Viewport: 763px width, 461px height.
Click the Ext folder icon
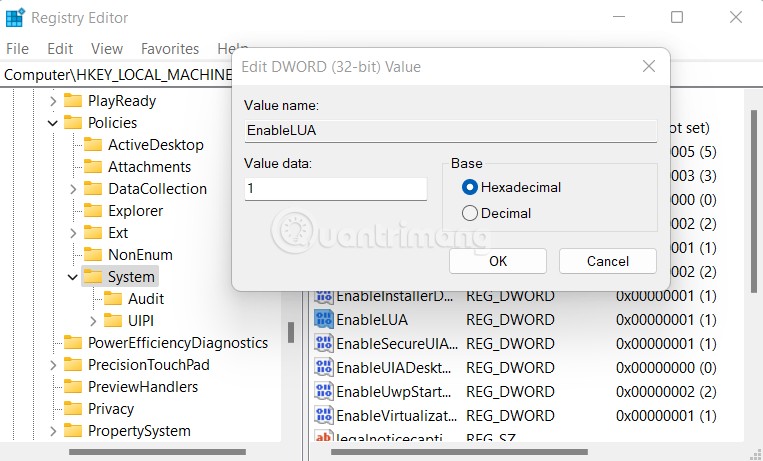click(x=93, y=233)
